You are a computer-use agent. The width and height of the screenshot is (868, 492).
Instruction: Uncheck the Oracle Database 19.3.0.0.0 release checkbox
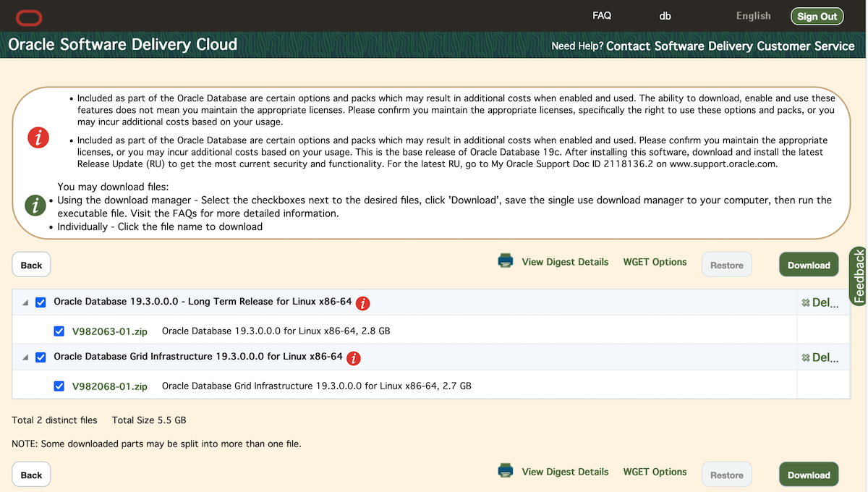[x=41, y=302]
